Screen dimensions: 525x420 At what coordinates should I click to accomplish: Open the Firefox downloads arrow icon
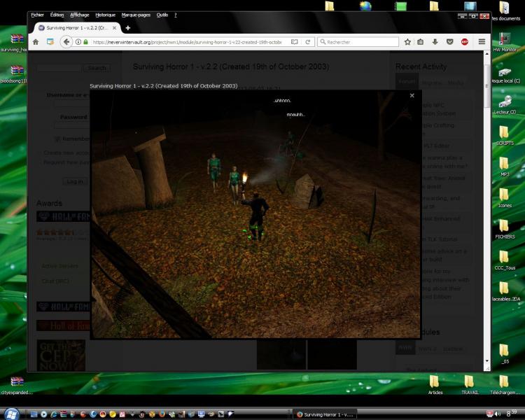(x=435, y=42)
